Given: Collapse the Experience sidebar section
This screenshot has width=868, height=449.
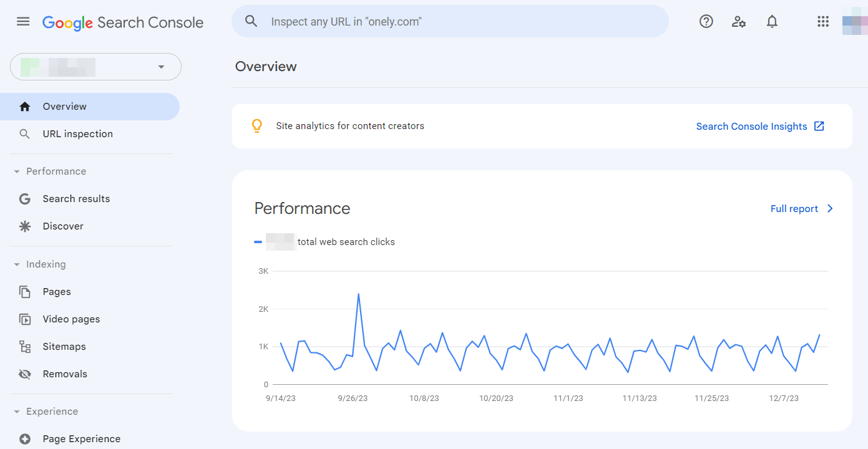Looking at the screenshot, I should pos(17,412).
